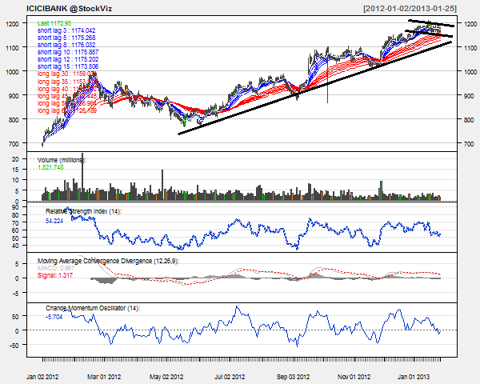Select the 'short lag 12 : 1175.202' entry
This screenshot has height=384, width=480.
coord(68,59)
